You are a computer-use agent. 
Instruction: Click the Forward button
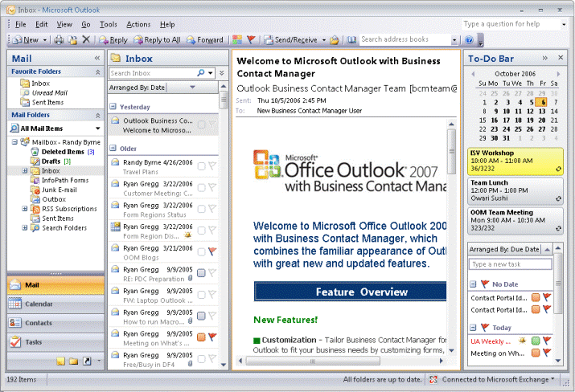point(204,39)
